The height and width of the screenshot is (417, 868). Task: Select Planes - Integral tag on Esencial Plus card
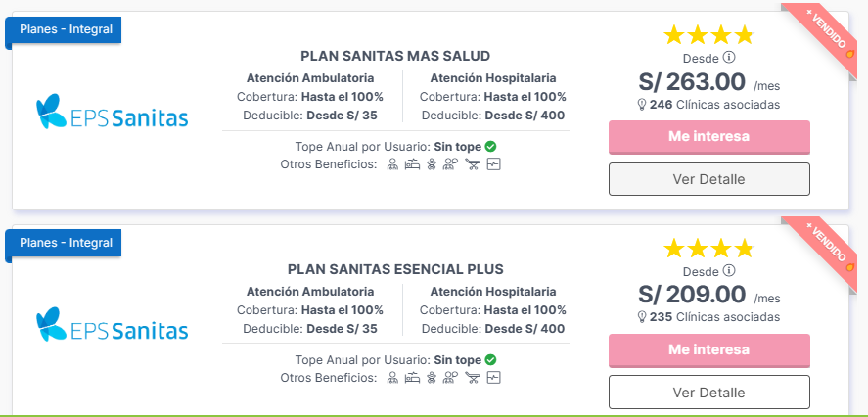coord(66,243)
